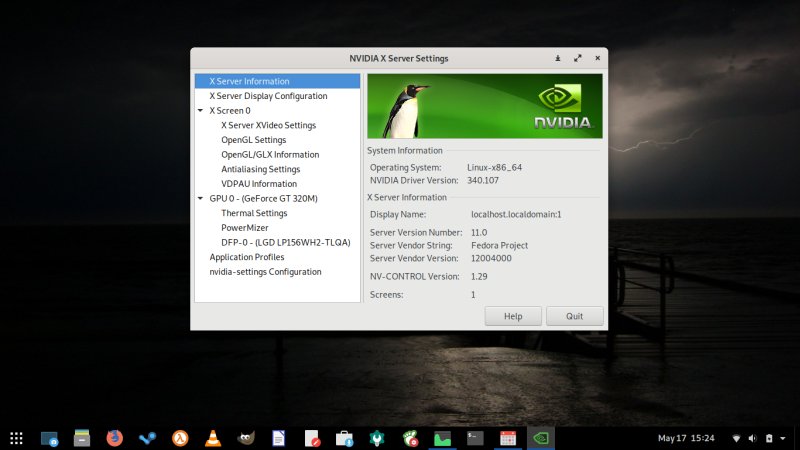Click the Help button
The height and width of the screenshot is (450, 800).
[x=513, y=316]
